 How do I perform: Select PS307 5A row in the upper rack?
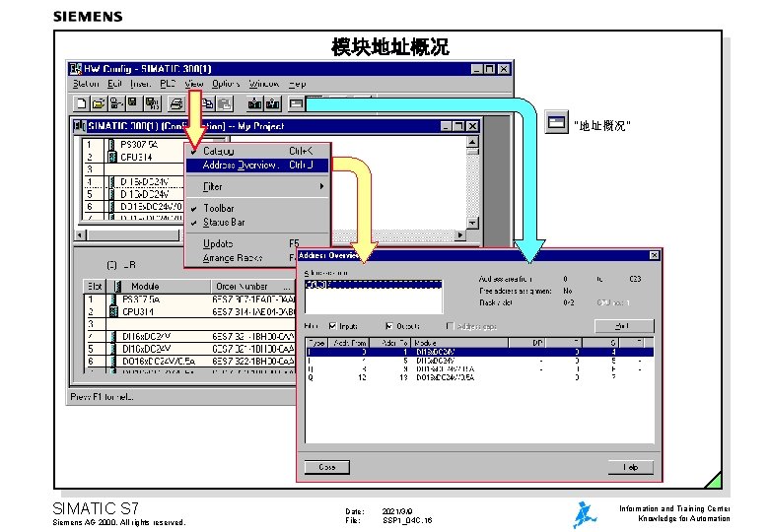(132, 145)
